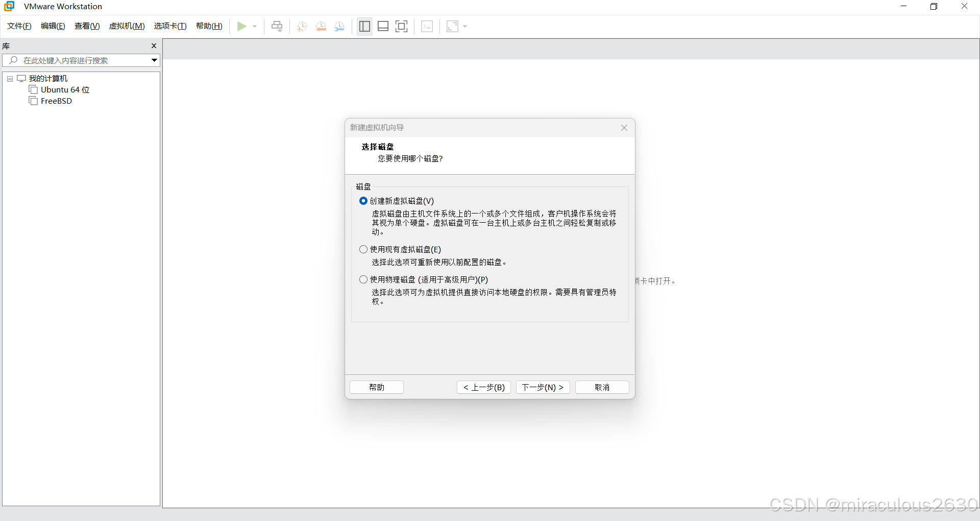Collapse the 我的计算机 tree node

pyautogui.click(x=10, y=79)
